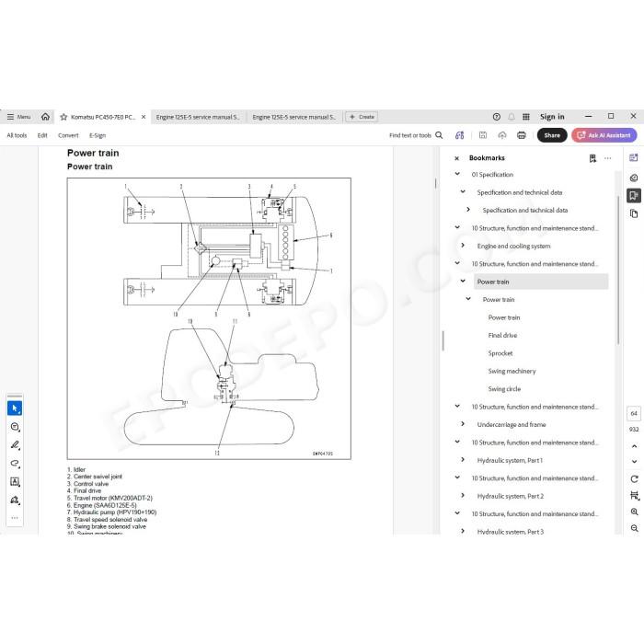Expand Undercarriage and frame bookmark

463,424
